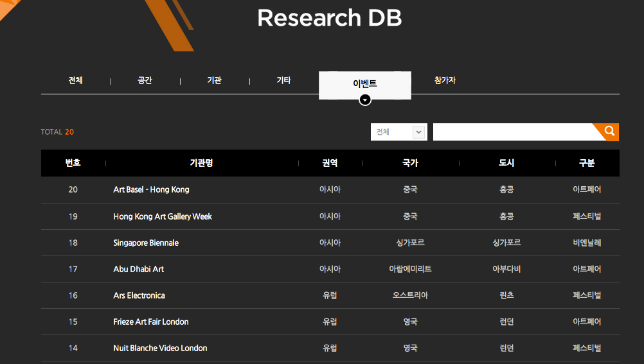Click the Research DB page title

[x=330, y=18]
